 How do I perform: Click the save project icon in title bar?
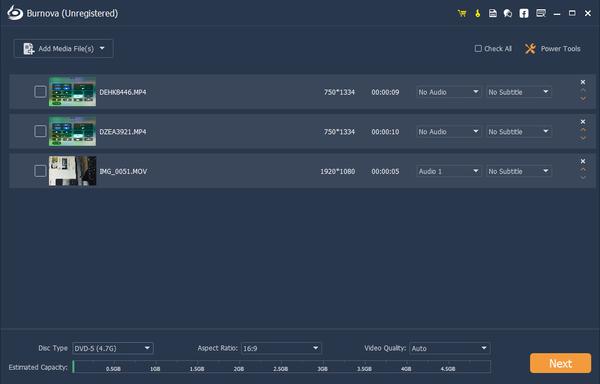[493, 13]
